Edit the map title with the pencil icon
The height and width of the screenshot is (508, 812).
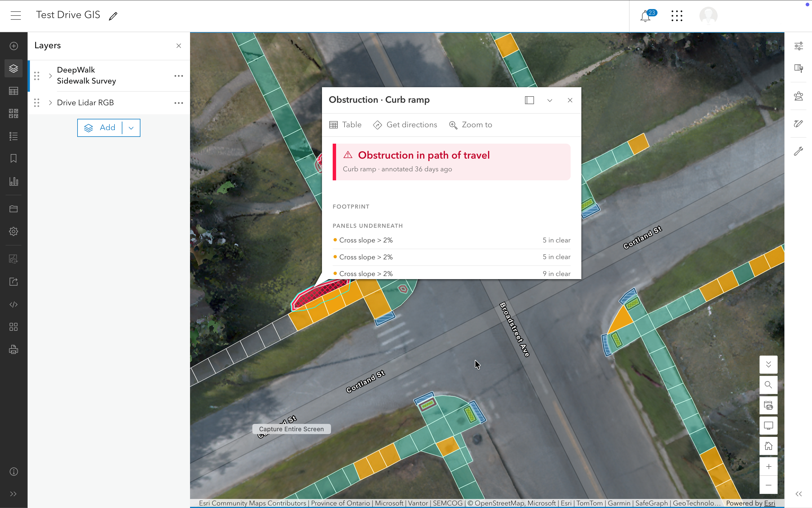point(113,16)
